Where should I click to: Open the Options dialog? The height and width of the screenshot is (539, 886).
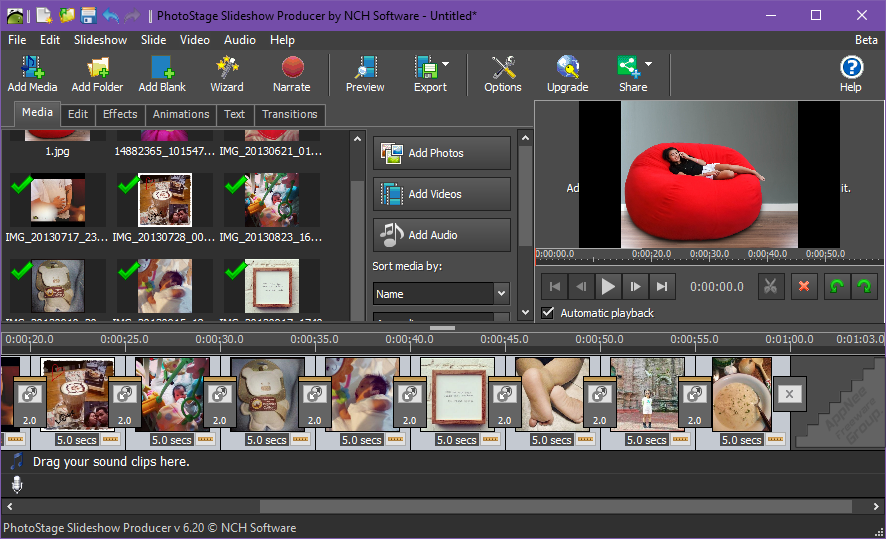click(503, 73)
